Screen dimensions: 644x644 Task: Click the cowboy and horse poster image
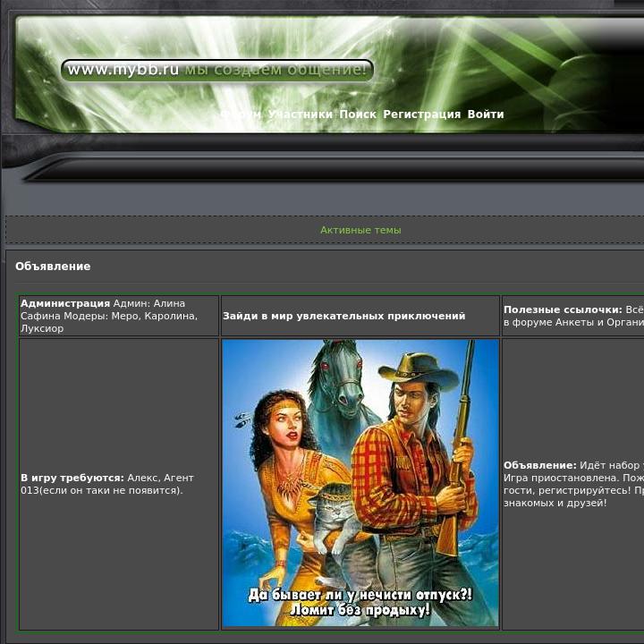point(360,483)
